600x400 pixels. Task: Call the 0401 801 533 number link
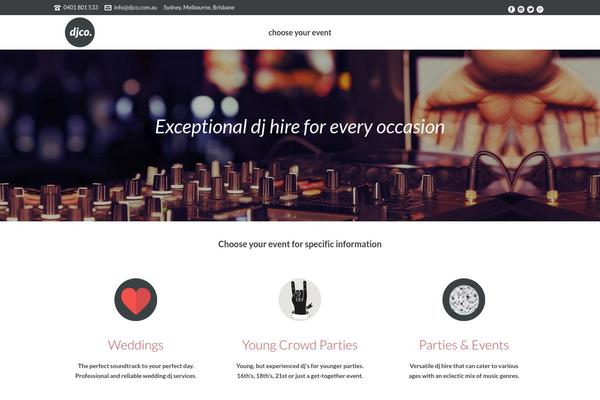[x=81, y=8]
